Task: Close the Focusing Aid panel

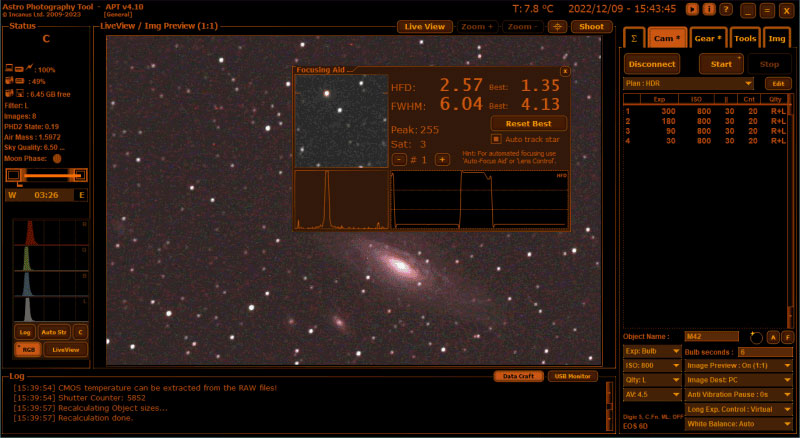Action: coord(565,71)
